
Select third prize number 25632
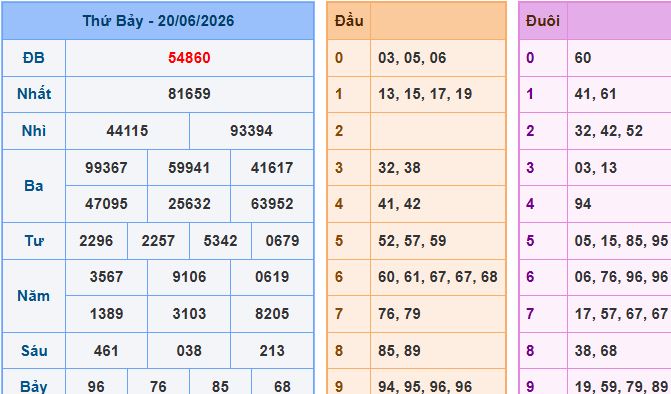[x=189, y=204]
